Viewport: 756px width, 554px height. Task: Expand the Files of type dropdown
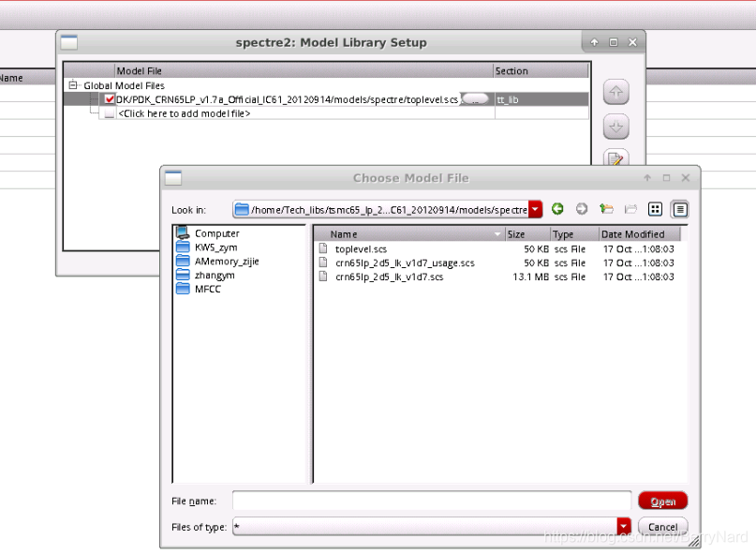point(624,527)
